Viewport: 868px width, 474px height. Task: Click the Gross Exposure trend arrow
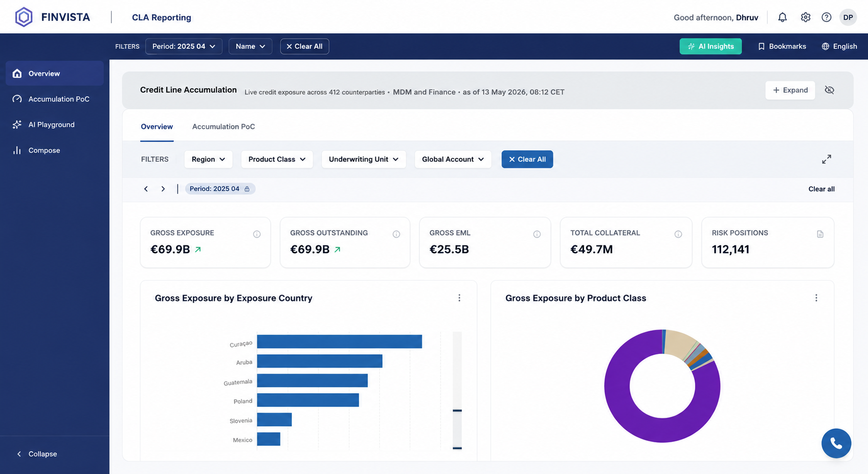point(198,250)
